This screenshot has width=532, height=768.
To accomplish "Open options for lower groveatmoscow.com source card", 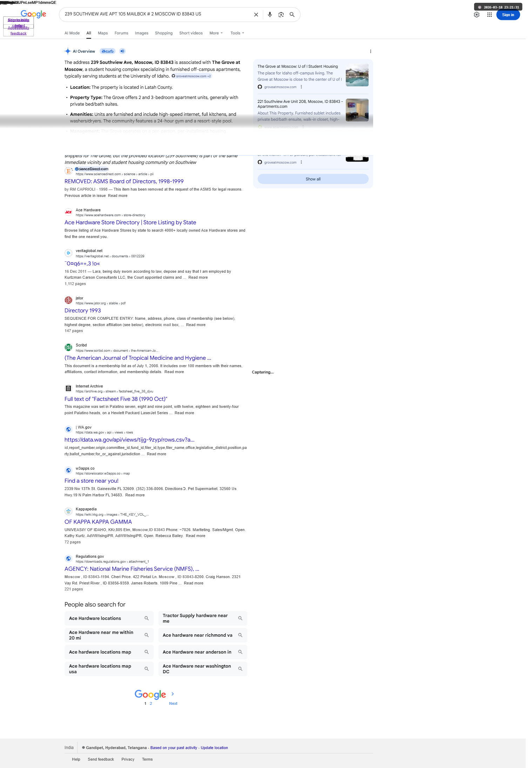I will click(x=301, y=163).
